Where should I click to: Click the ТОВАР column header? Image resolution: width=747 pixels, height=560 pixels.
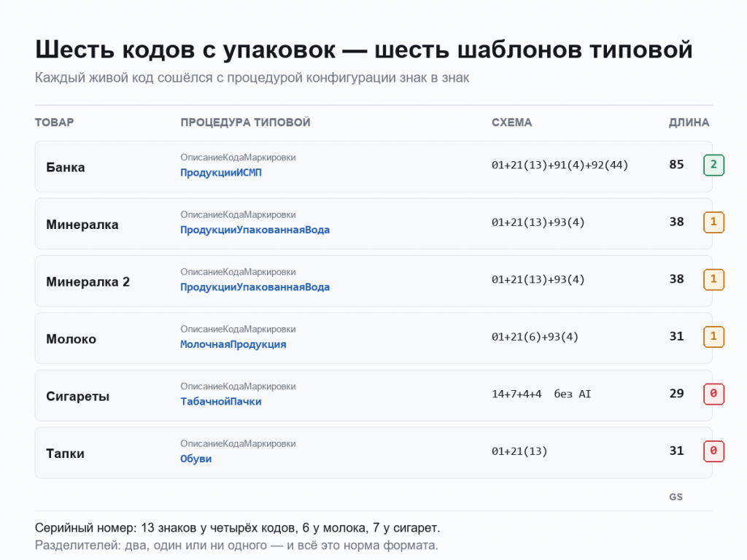point(54,122)
